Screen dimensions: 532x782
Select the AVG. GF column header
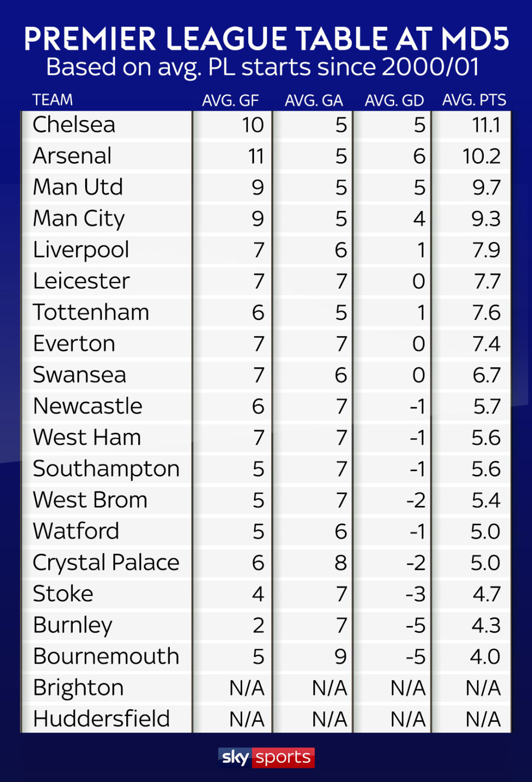(x=230, y=100)
